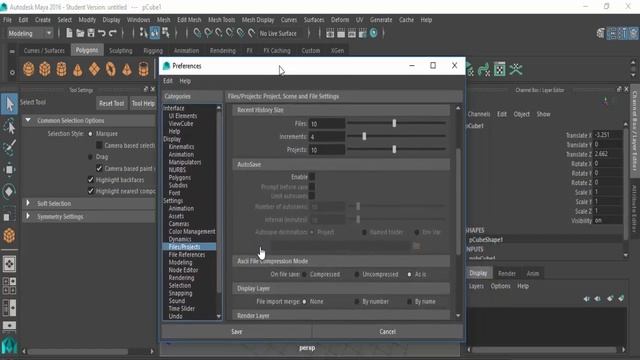Create a polygon cone from shelf
Screen dimensions: 640x360
(78, 70)
